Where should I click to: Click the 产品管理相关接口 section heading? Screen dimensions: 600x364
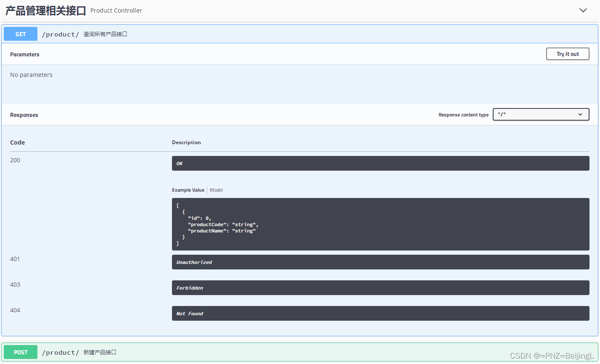[45, 11]
